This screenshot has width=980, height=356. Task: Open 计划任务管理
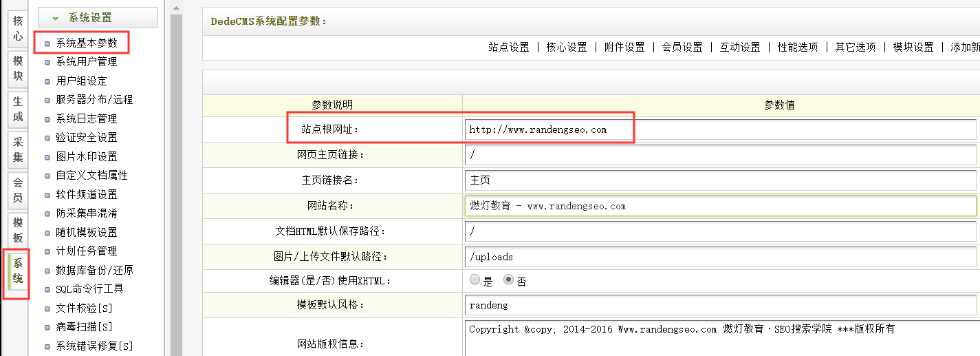point(87,251)
